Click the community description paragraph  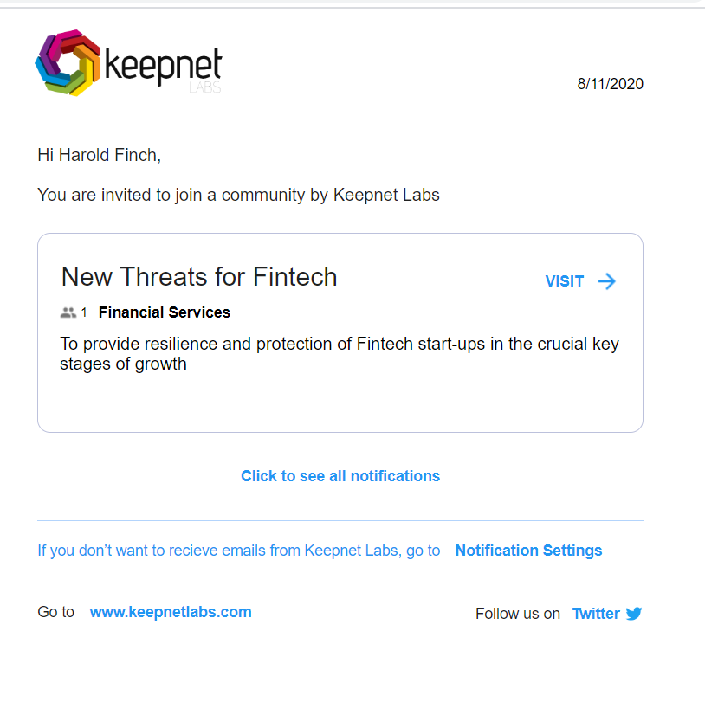pyautogui.click(x=340, y=354)
